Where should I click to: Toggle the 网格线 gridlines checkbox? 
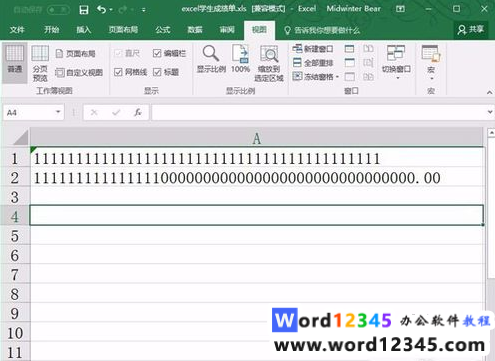point(130,72)
